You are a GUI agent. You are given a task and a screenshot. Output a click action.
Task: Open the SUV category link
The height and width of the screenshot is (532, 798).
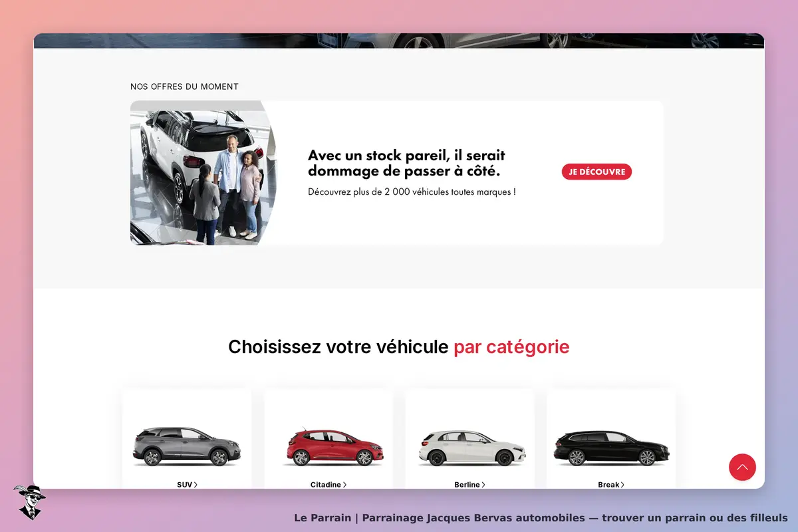(187, 485)
